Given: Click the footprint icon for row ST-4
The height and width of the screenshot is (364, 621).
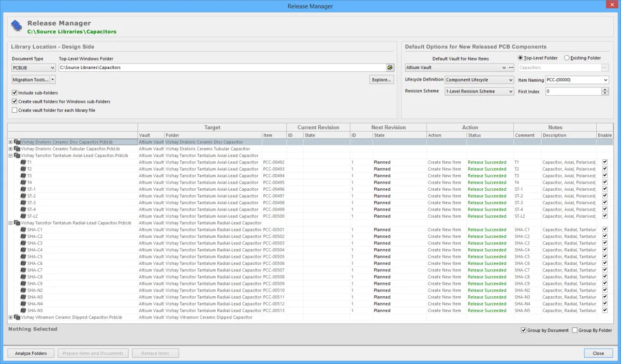Looking at the screenshot, I should point(23,209).
